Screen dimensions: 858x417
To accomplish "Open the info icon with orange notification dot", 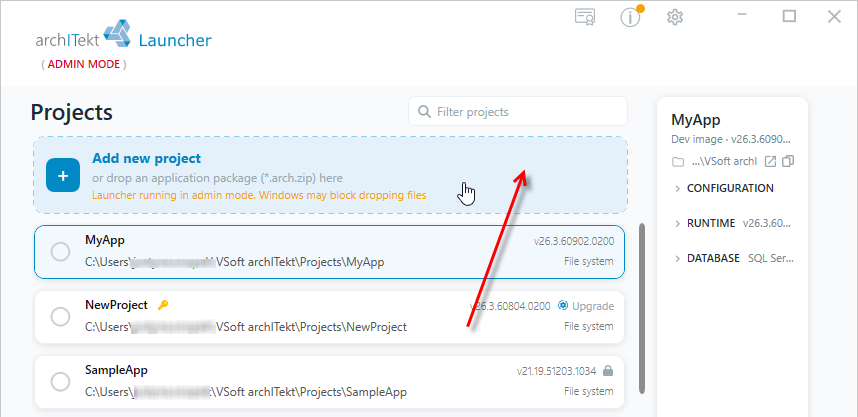I will [x=630, y=17].
